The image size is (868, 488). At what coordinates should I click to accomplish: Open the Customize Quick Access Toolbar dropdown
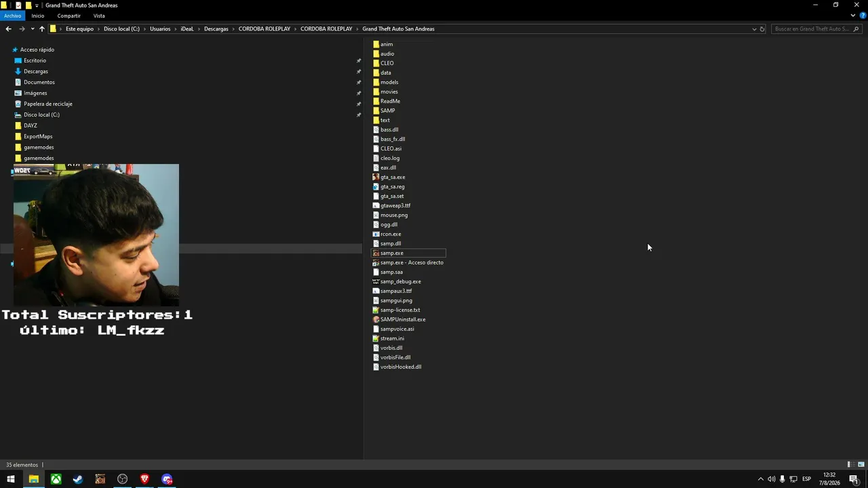tap(37, 5)
